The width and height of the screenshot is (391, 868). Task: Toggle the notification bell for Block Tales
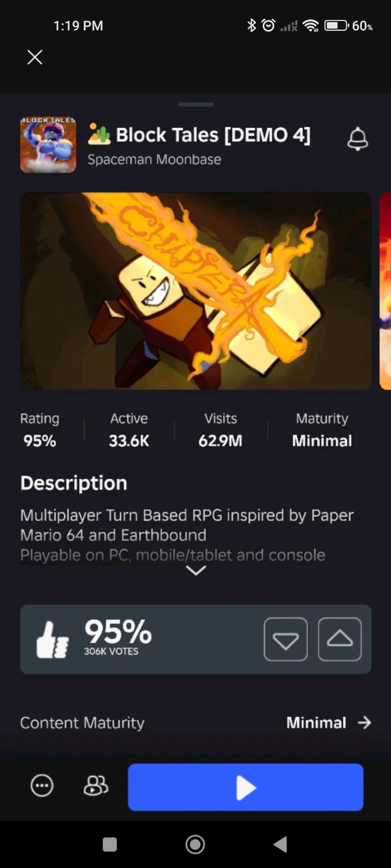click(x=358, y=139)
